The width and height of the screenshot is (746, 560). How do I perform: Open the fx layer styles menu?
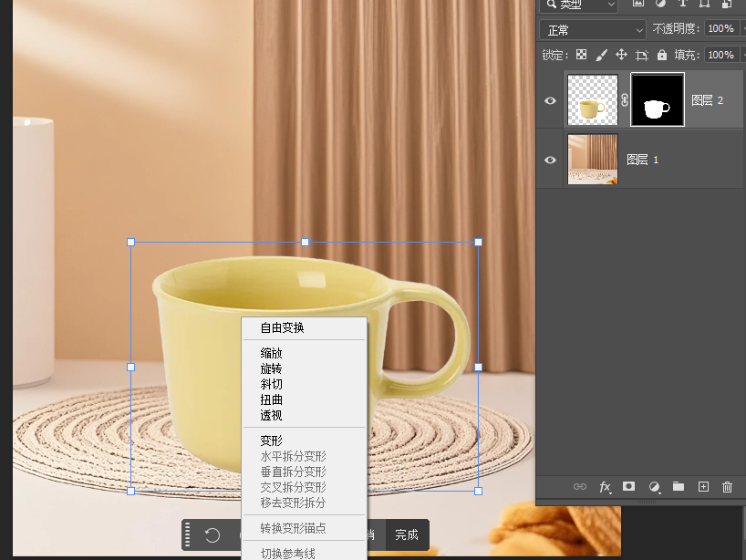tap(606, 487)
